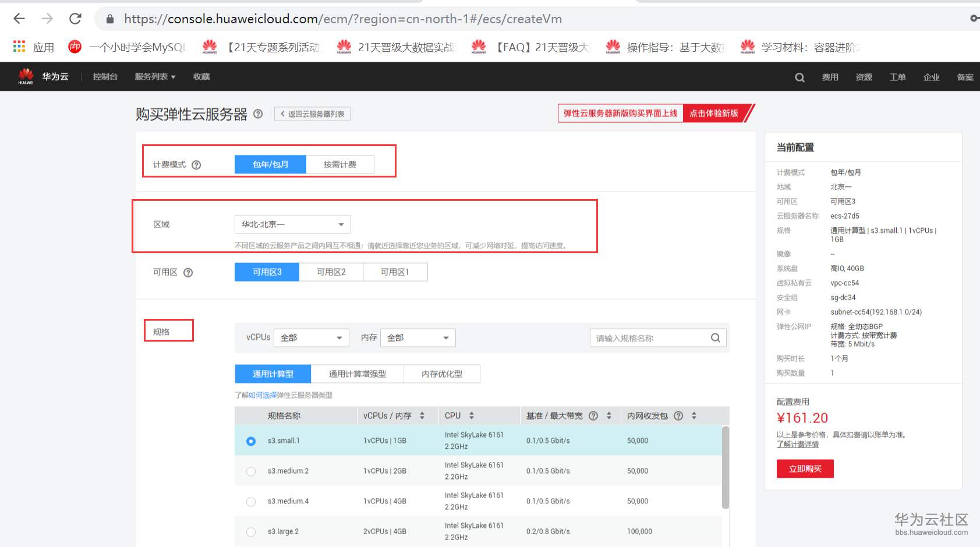Screen dimensions: 980x547
Task: Open the vCPUs 全部 dropdown
Action: click(312, 338)
